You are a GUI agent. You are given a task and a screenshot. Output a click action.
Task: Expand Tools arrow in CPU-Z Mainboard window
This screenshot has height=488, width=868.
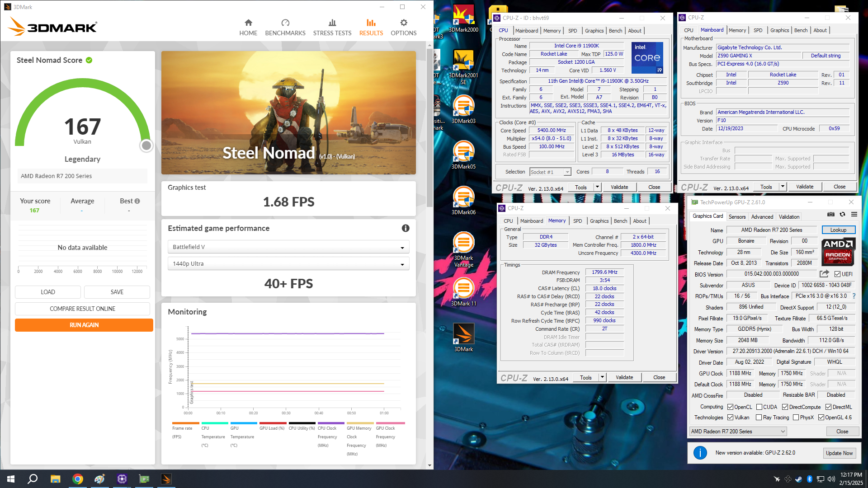(783, 187)
